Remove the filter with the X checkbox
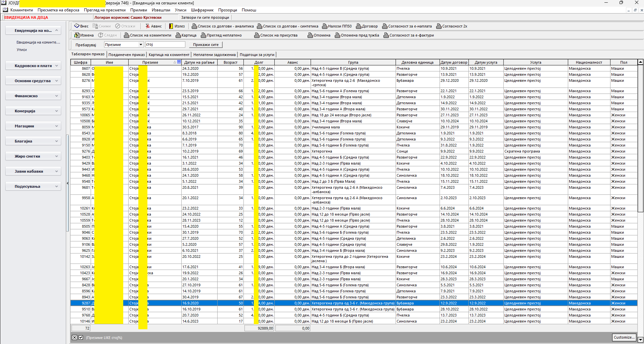Viewport: 644px width, 344px height. [75, 338]
